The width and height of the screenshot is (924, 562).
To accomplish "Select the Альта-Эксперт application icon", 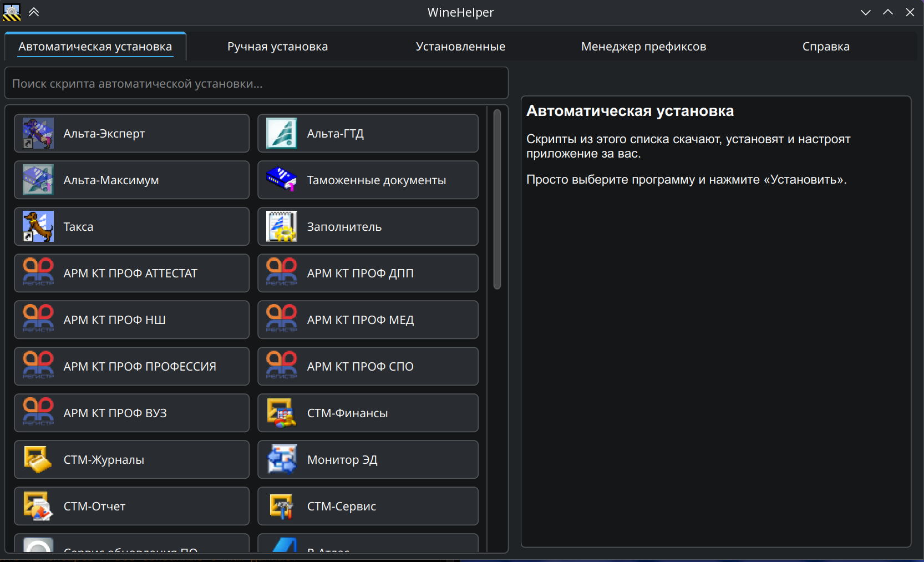I will (x=37, y=133).
